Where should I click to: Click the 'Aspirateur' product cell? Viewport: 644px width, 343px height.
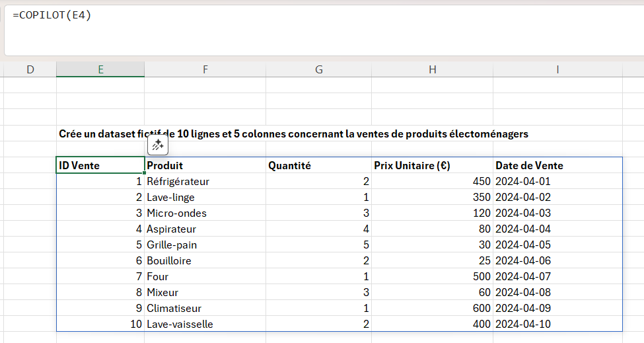pyautogui.click(x=205, y=229)
